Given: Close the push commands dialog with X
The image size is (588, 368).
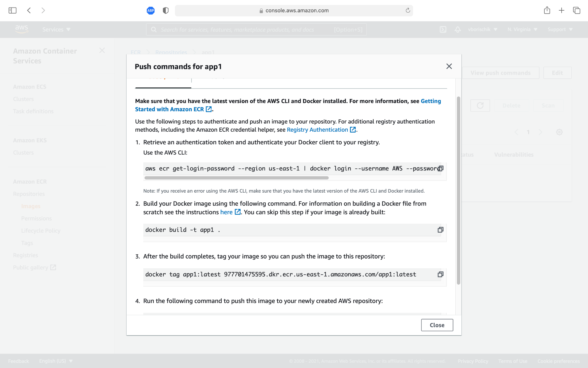Looking at the screenshot, I should coord(449,66).
